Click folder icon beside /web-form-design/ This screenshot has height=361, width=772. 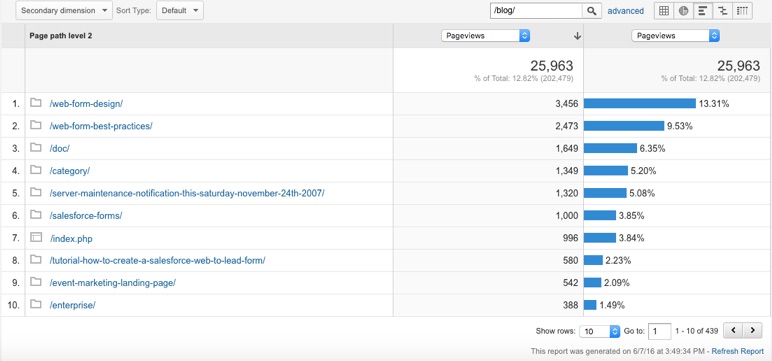(35, 103)
